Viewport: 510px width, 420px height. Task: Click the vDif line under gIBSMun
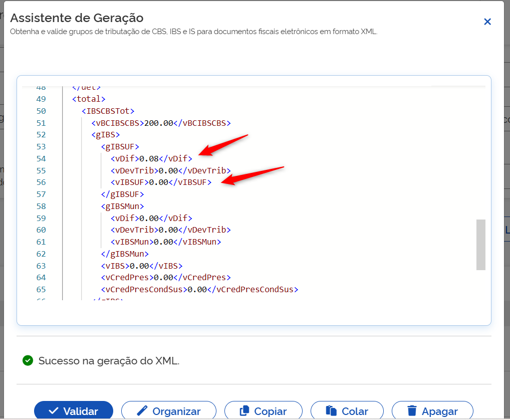[152, 218]
